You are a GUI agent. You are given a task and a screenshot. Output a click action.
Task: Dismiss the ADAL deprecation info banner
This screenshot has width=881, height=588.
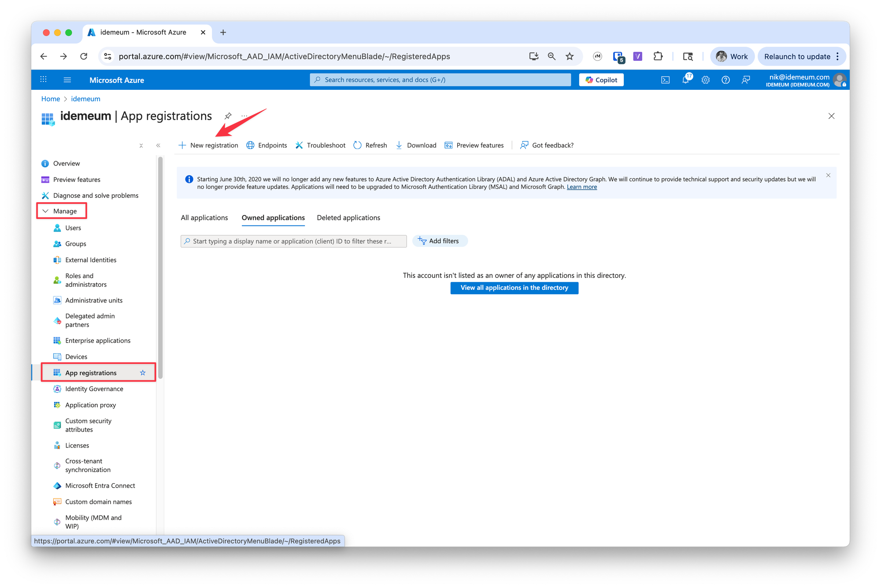point(828,175)
